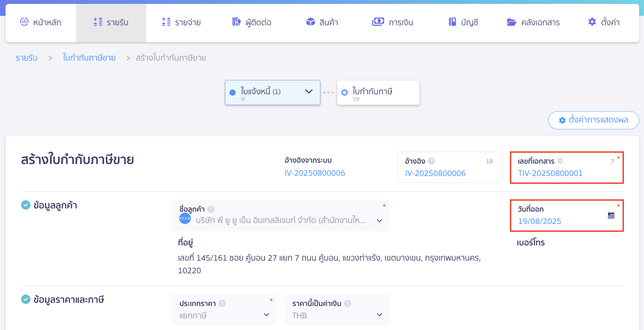
Task: Select the รายจ่าย expenses icon
Action: pos(166,22)
